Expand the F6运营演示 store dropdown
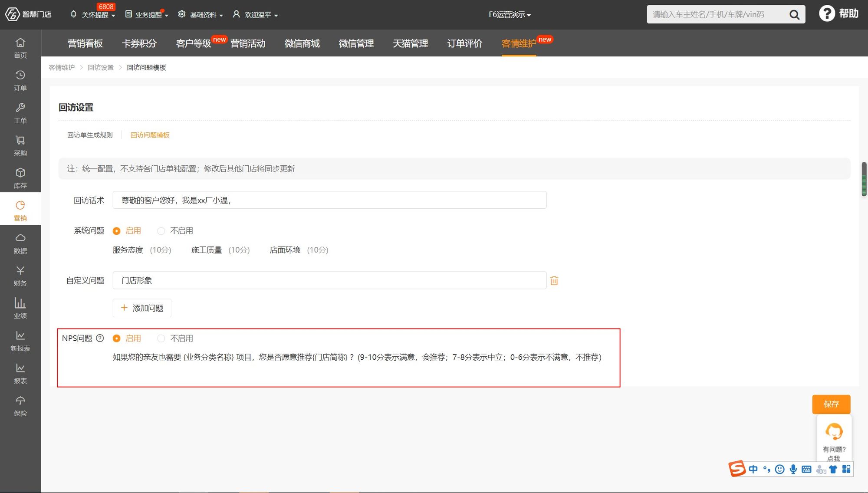This screenshot has width=868, height=493. (510, 15)
